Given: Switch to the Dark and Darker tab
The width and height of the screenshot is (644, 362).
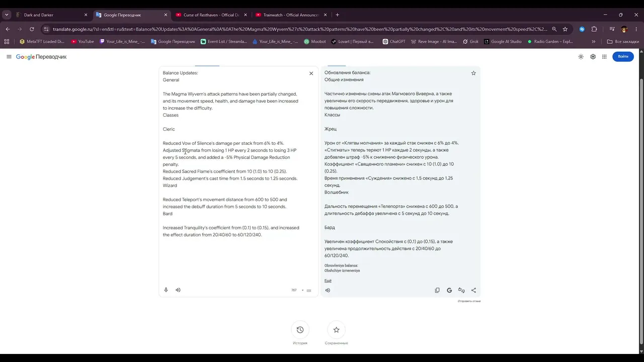Looking at the screenshot, I should [x=50, y=15].
